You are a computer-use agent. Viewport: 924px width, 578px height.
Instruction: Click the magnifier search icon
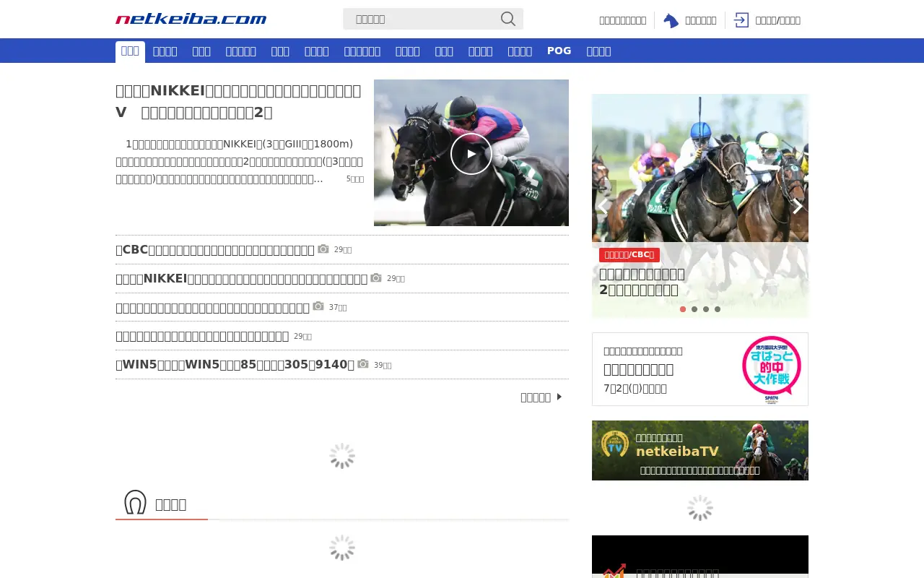508,19
